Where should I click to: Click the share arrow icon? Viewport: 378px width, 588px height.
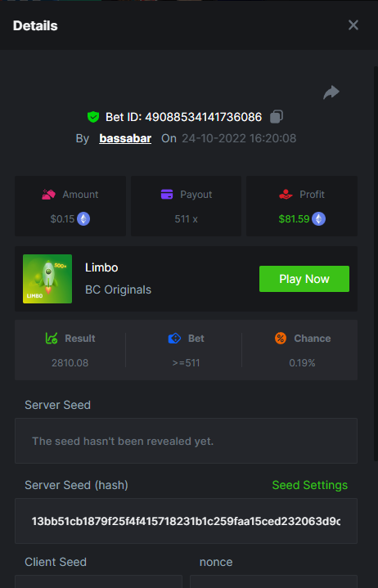[331, 92]
